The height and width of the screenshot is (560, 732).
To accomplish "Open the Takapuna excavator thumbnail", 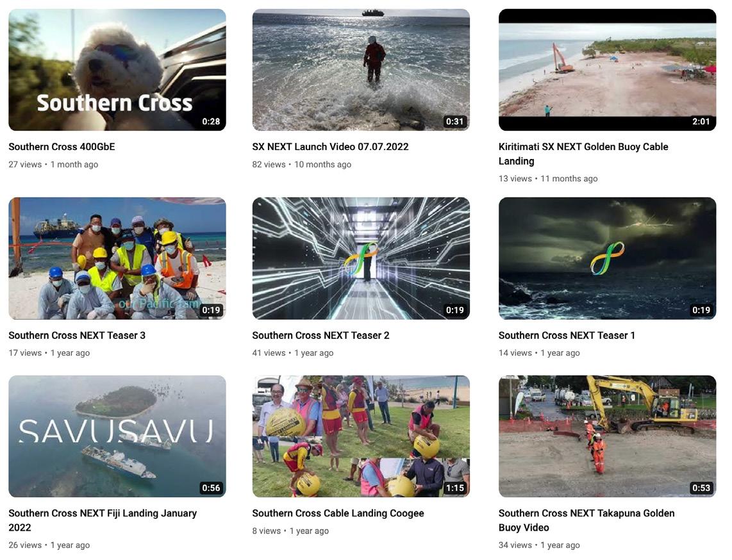I will (608, 436).
